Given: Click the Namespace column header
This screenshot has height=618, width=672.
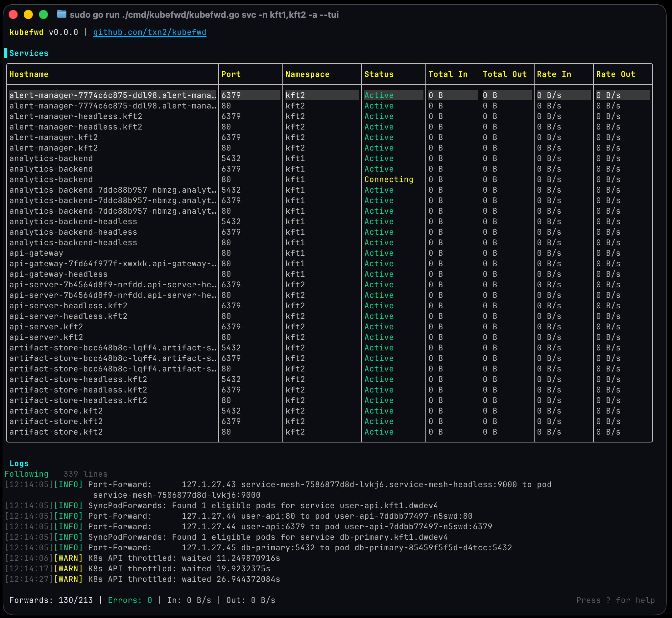Looking at the screenshot, I should pyautogui.click(x=307, y=74).
